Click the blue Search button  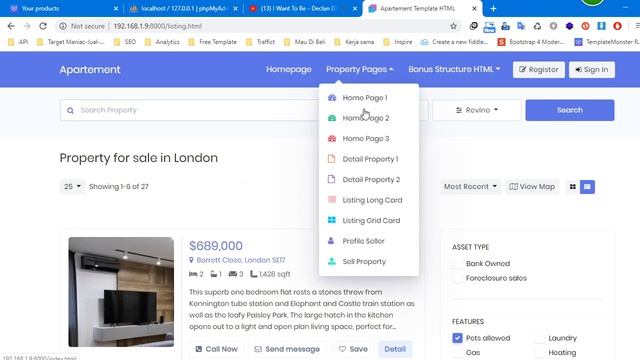(570, 110)
